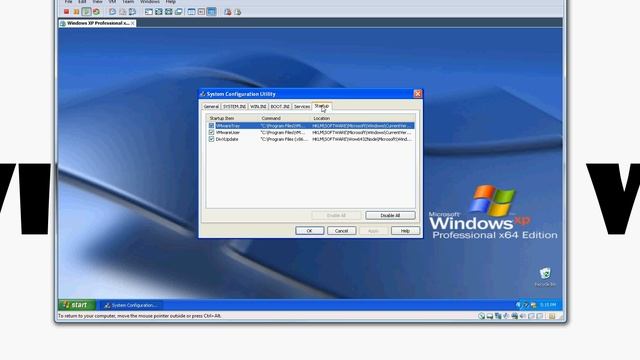This screenshot has height=360, width=640.
Task: Click the Appliance view toolbar icon
Action: [x=201, y=12]
